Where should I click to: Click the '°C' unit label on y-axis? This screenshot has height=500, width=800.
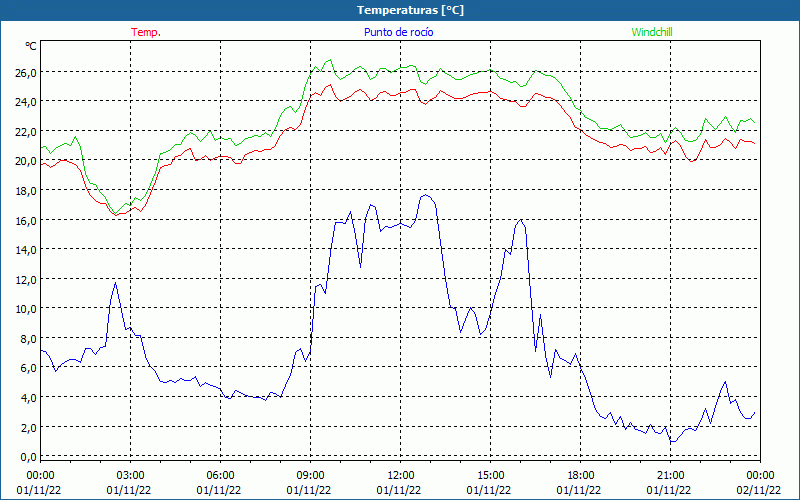click(31, 46)
